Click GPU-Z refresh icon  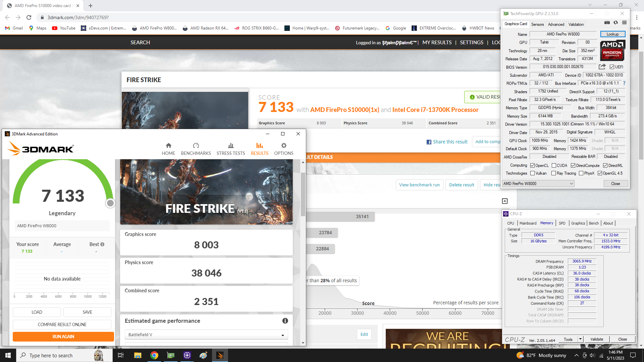click(615, 22)
